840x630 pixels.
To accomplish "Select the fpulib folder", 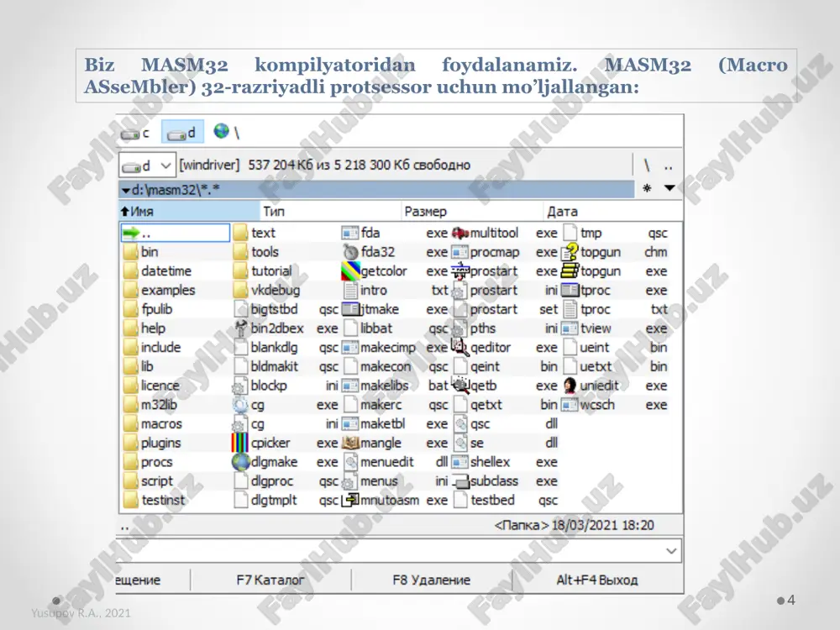I will click(x=149, y=309).
